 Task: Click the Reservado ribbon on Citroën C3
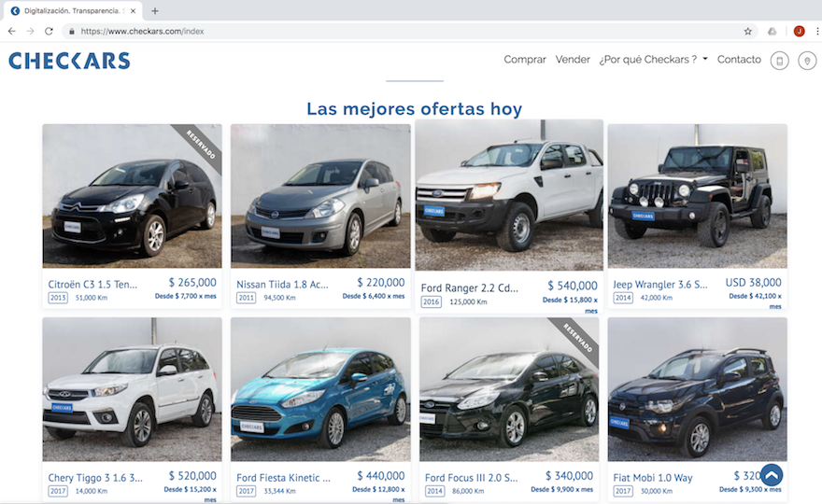coord(201,145)
